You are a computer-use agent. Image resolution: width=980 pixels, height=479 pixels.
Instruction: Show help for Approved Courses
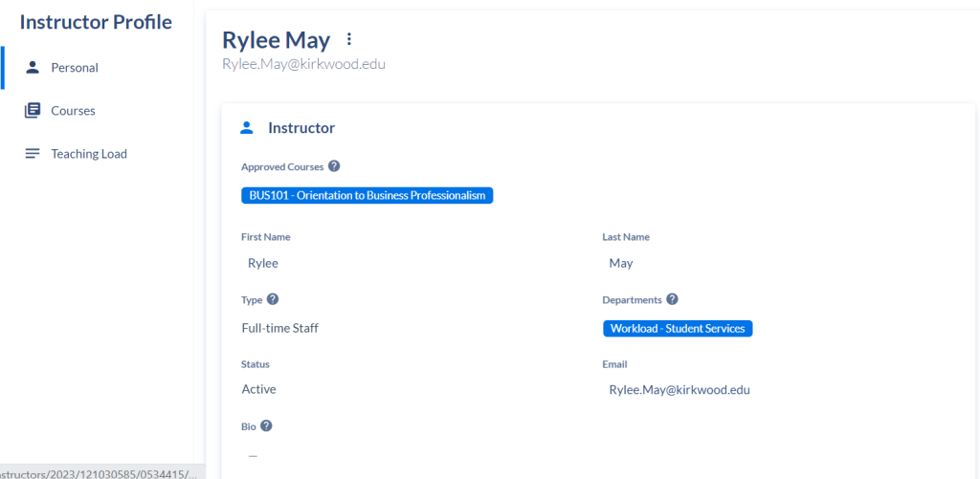click(334, 166)
